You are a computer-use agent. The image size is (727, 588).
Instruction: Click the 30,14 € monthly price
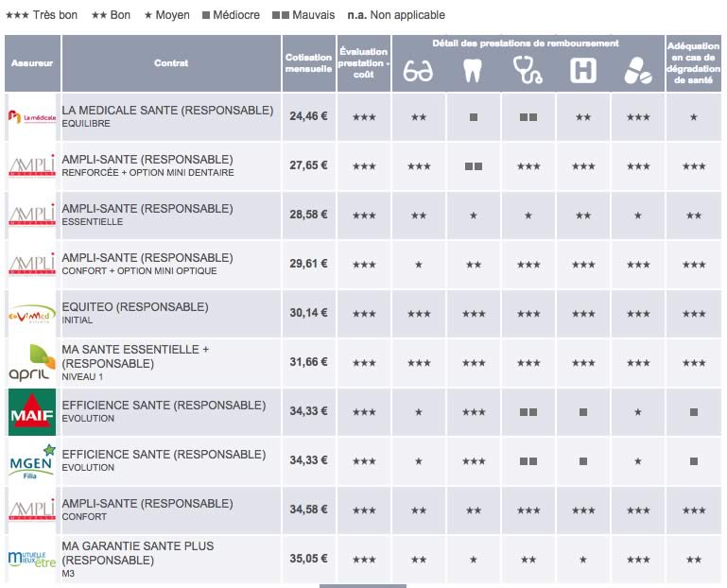pos(308,313)
